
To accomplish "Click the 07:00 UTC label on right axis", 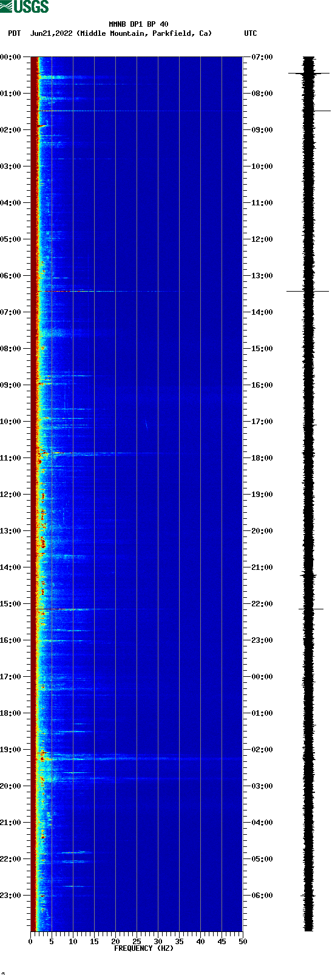I will click(262, 57).
